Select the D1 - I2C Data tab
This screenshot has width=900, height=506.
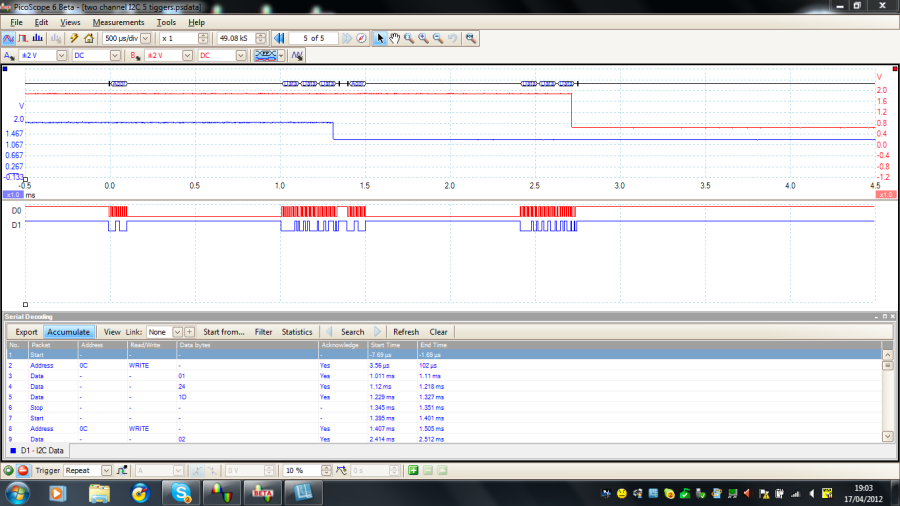point(43,452)
